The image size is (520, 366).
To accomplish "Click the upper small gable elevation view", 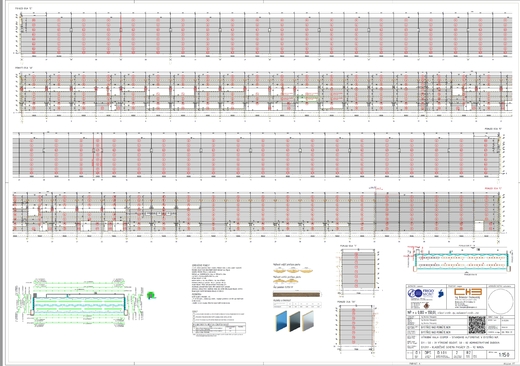I will (x=357, y=270).
